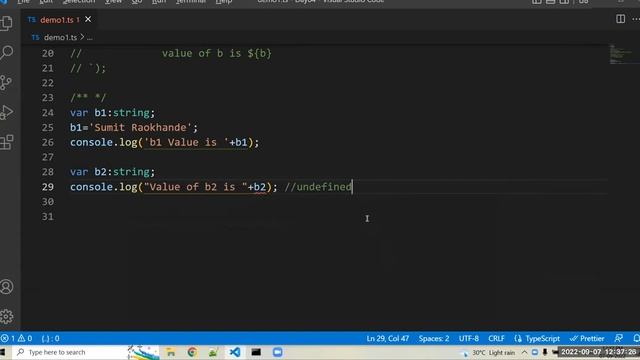Screen dimensions: 640x360
Task: Open the errors and warnings status indicator
Action: [x=16, y=338]
